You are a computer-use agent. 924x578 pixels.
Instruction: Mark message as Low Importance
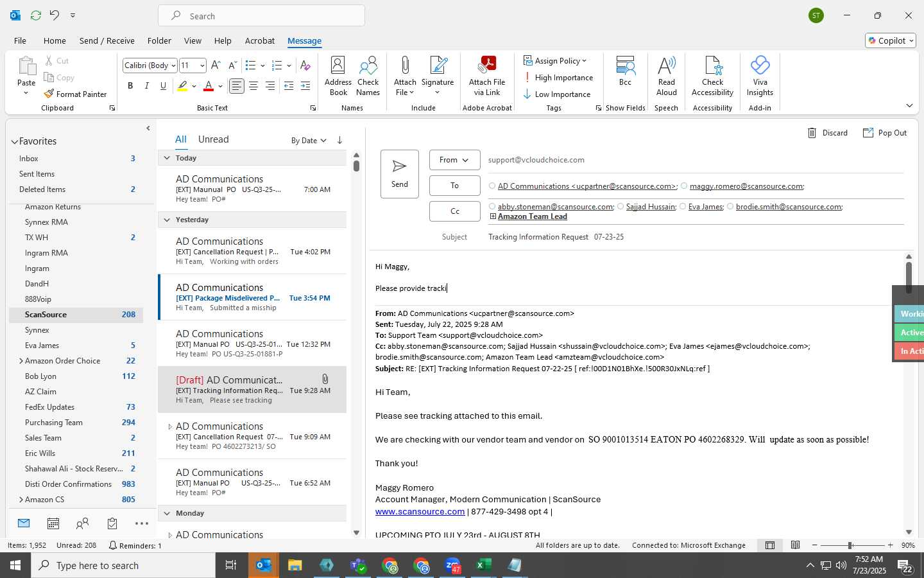click(x=556, y=94)
